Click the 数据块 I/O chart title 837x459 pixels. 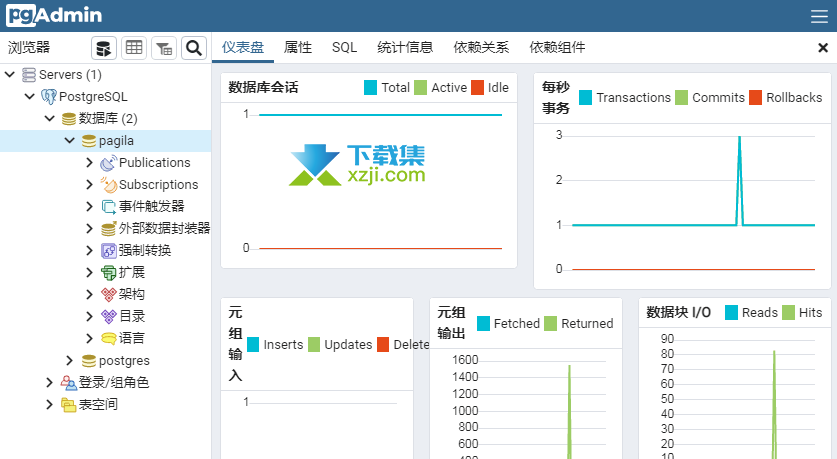[x=678, y=313]
